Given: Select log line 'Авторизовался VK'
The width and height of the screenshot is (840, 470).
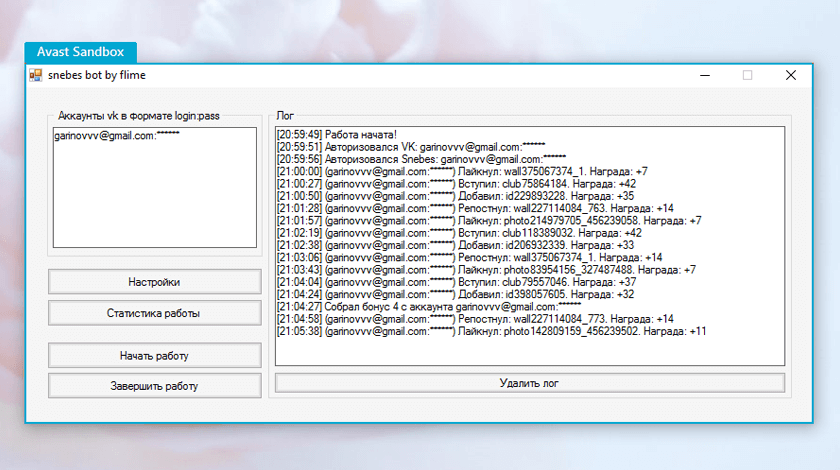Looking at the screenshot, I should (411, 147).
